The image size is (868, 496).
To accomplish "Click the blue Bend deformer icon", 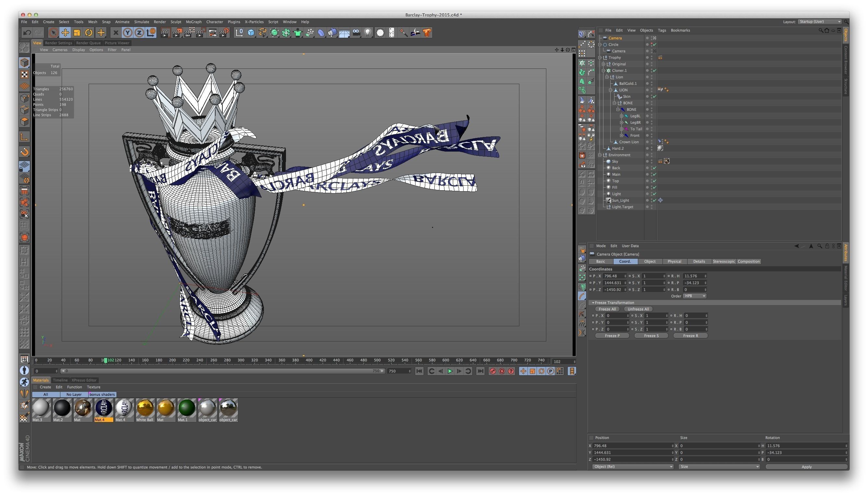I will click(x=321, y=33).
